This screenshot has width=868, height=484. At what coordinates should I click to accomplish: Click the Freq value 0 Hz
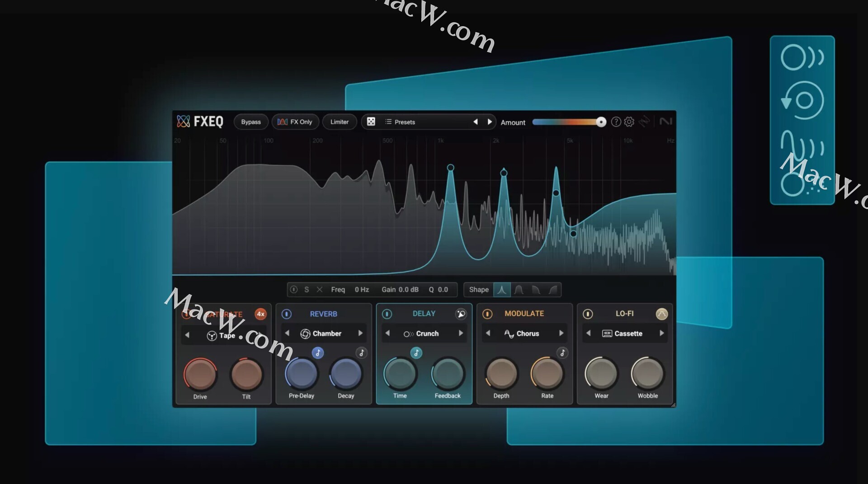[362, 290]
